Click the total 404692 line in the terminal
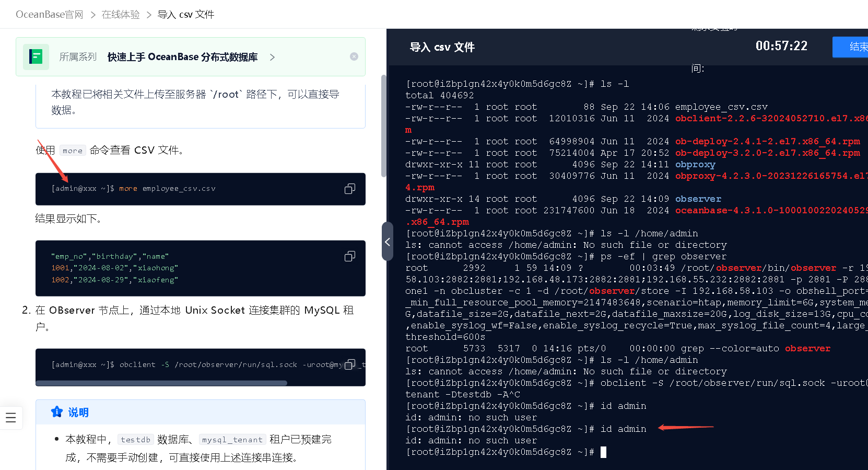 (440, 95)
